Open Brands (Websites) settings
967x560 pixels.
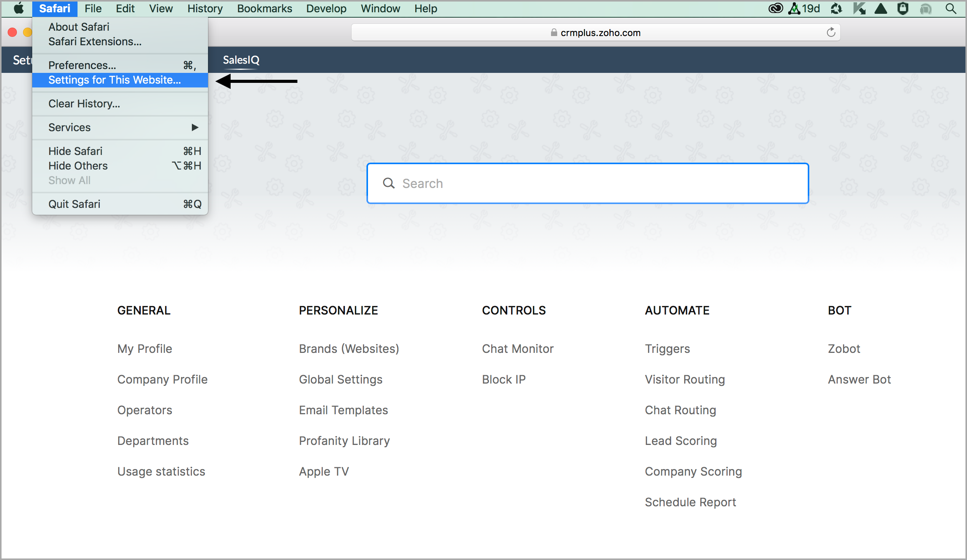[x=349, y=348]
